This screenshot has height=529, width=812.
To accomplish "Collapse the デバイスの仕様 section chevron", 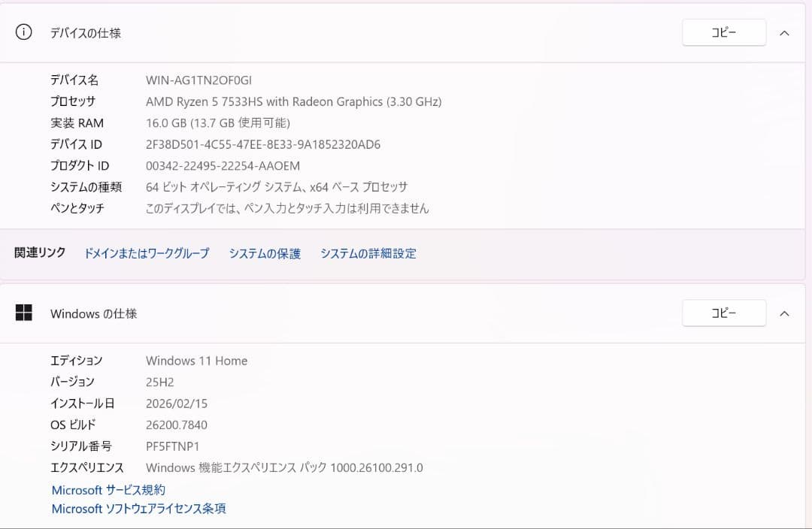I will [x=784, y=33].
